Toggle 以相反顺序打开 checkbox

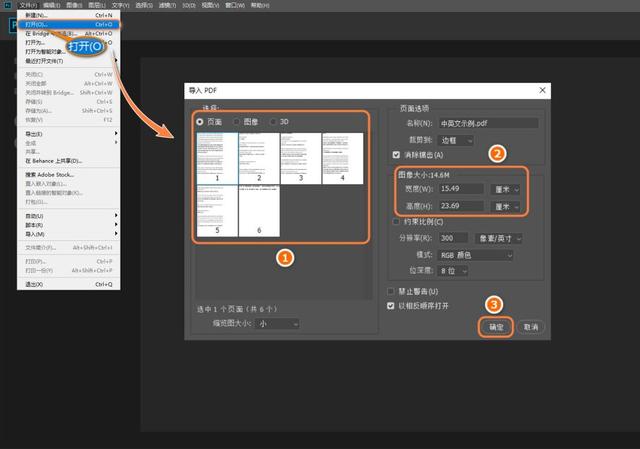click(x=391, y=306)
